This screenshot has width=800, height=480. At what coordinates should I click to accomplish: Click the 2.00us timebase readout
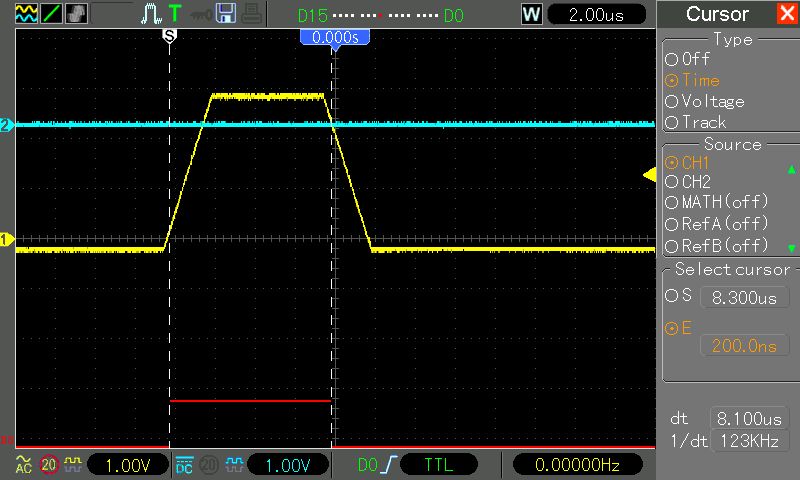pos(599,15)
